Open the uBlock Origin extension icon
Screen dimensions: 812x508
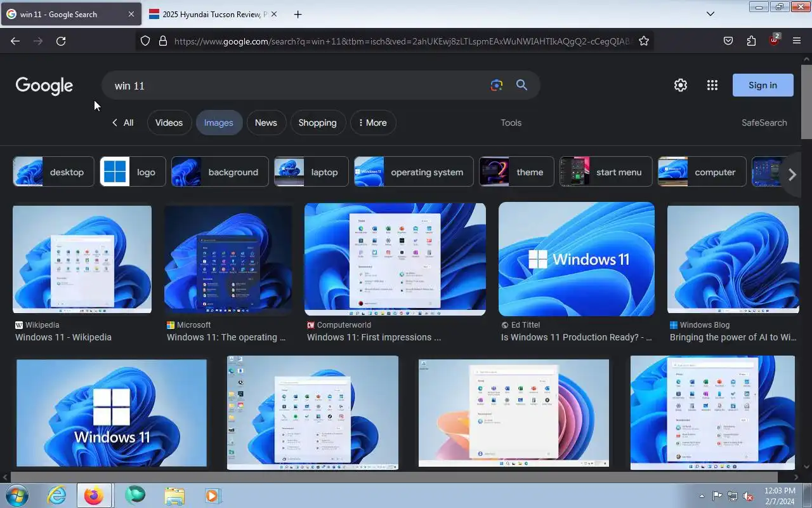tap(774, 40)
